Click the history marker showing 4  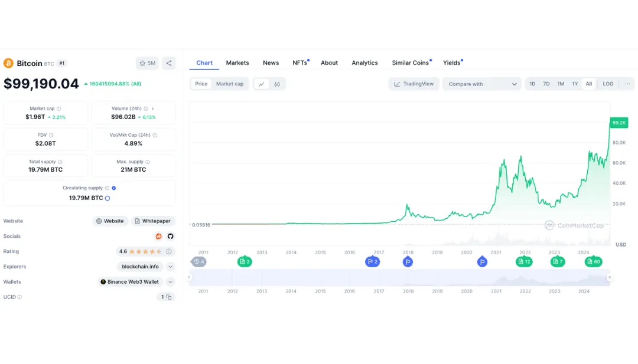(x=199, y=261)
